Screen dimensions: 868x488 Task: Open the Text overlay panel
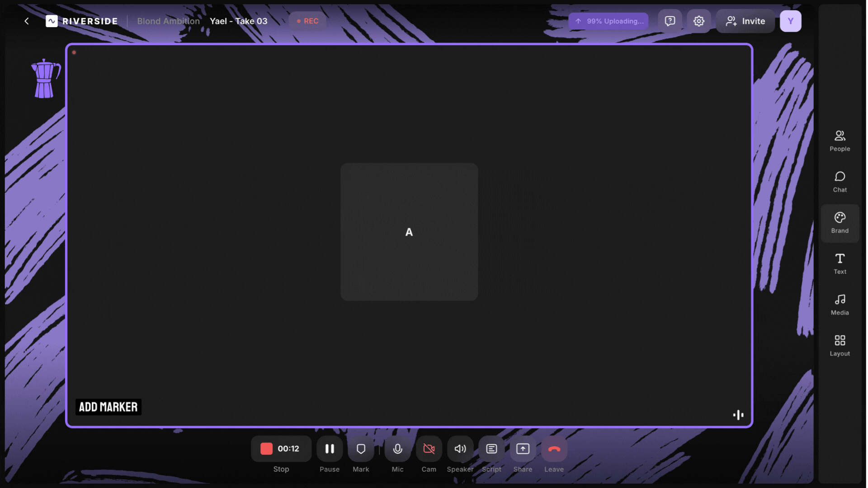pyautogui.click(x=840, y=264)
